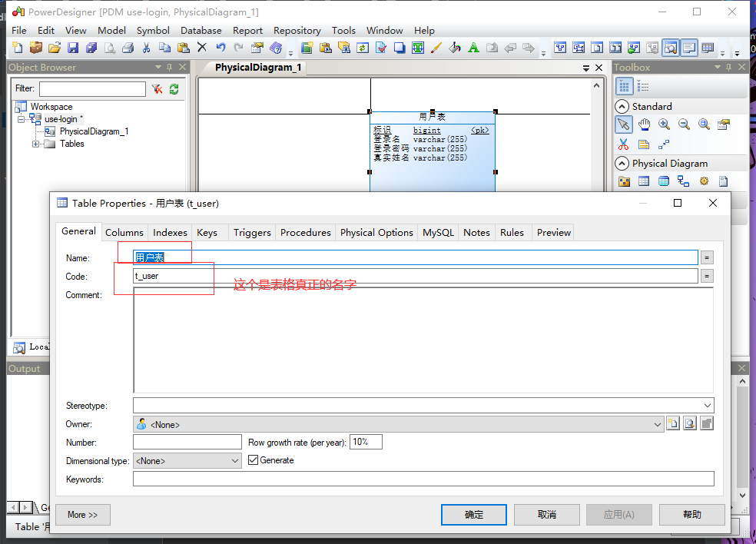Switch to the Preview tab
The width and height of the screenshot is (756, 544).
click(x=554, y=233)
